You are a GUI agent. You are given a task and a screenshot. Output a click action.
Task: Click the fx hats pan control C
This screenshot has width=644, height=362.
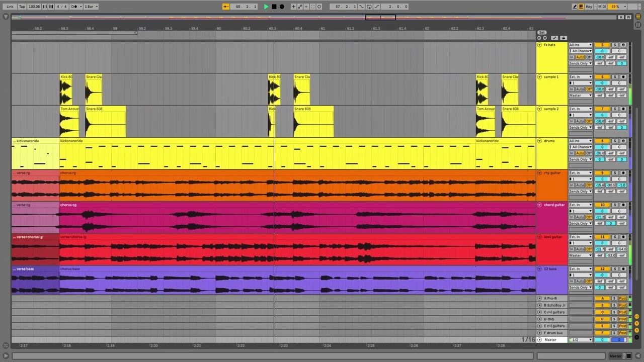click(x=619, y=51)
